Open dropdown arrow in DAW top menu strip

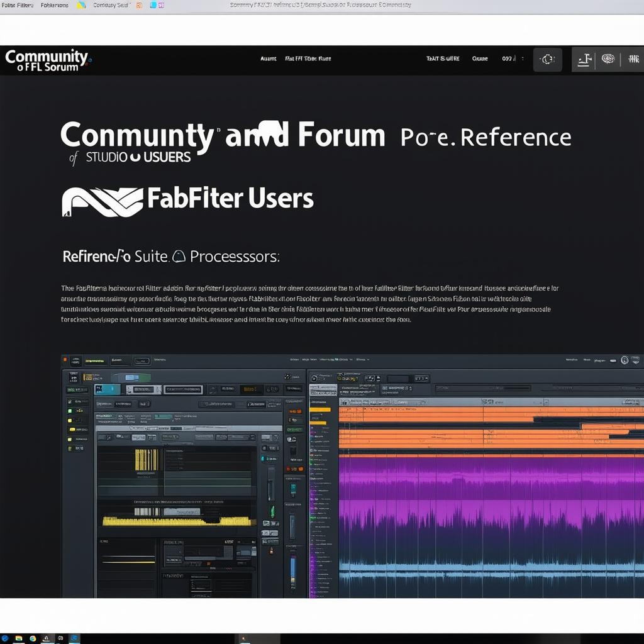pos(368,360)
